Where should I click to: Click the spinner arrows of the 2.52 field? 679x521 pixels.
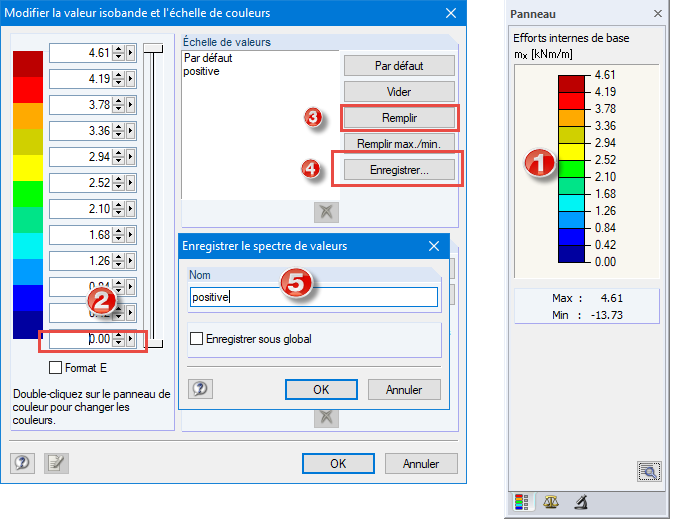118,183
